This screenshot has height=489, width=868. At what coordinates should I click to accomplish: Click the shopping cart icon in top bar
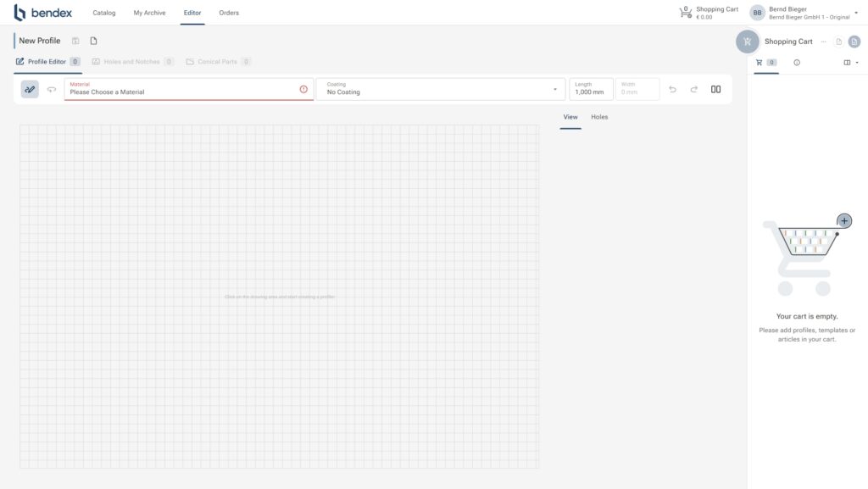pyautogui.click(x=685, y=13)
